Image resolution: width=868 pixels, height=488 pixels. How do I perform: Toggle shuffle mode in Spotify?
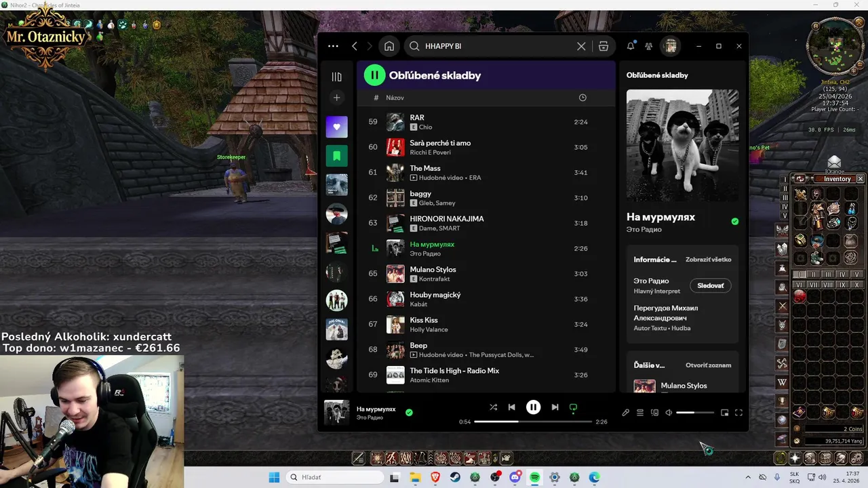point(493,407)
